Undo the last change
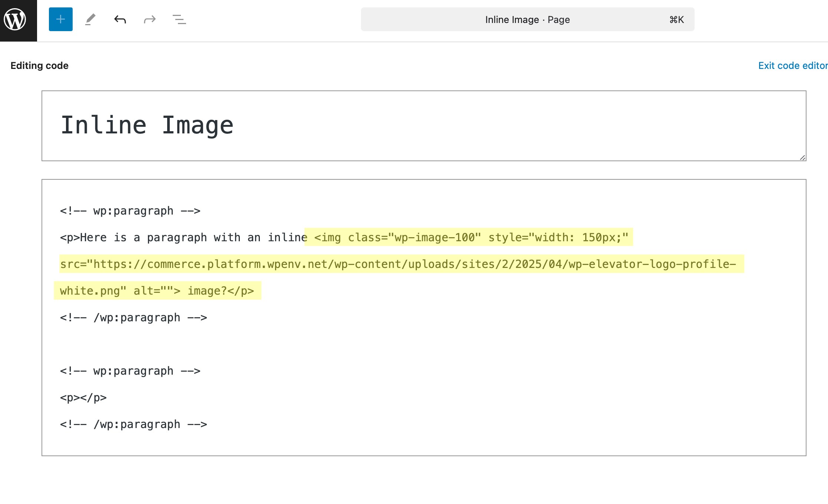Screen dimensions: 828x504 (120, 19)
